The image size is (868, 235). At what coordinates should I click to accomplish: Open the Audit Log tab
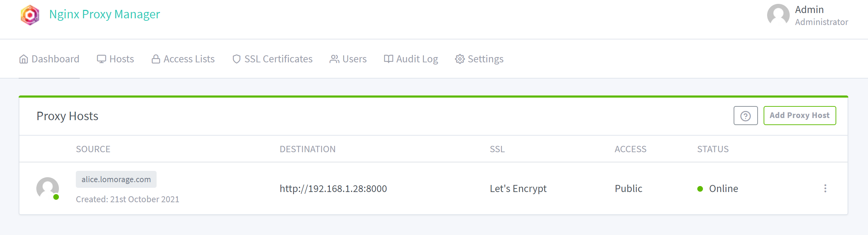click(x=411, y=59)
